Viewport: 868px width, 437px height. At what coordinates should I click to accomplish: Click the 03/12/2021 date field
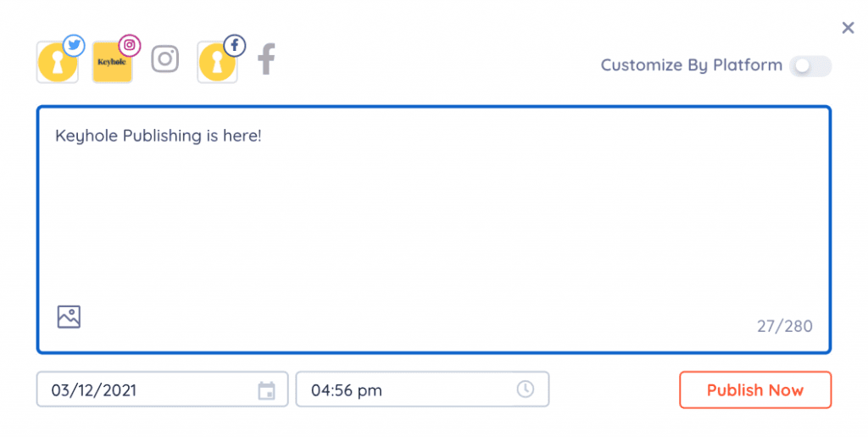click(x=162, y=389)
